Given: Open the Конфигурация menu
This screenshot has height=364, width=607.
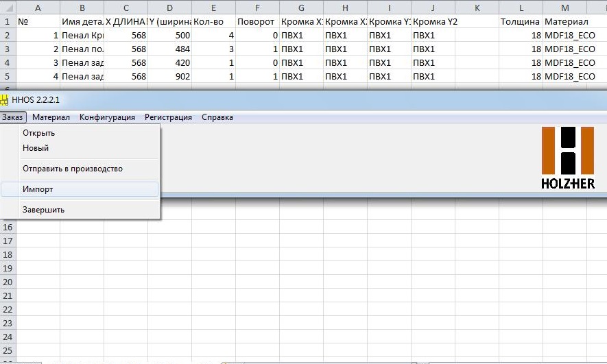Looking at the screenshot, I should pyautogui.click(x=107, y=117).
